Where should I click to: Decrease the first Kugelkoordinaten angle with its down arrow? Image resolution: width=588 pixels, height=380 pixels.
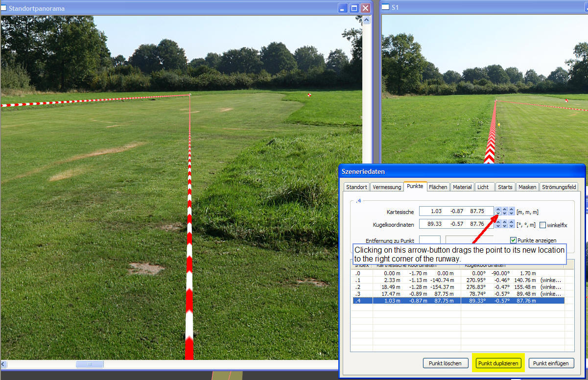[x=498, y=226]
